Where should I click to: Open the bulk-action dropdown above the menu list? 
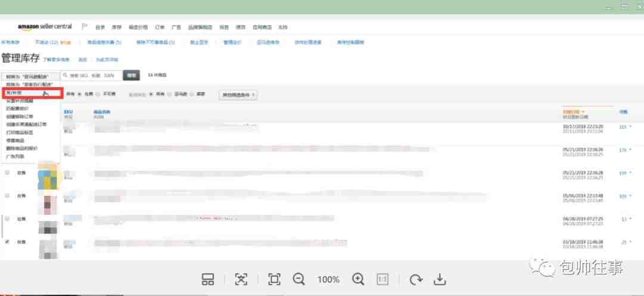coord(30,77)
